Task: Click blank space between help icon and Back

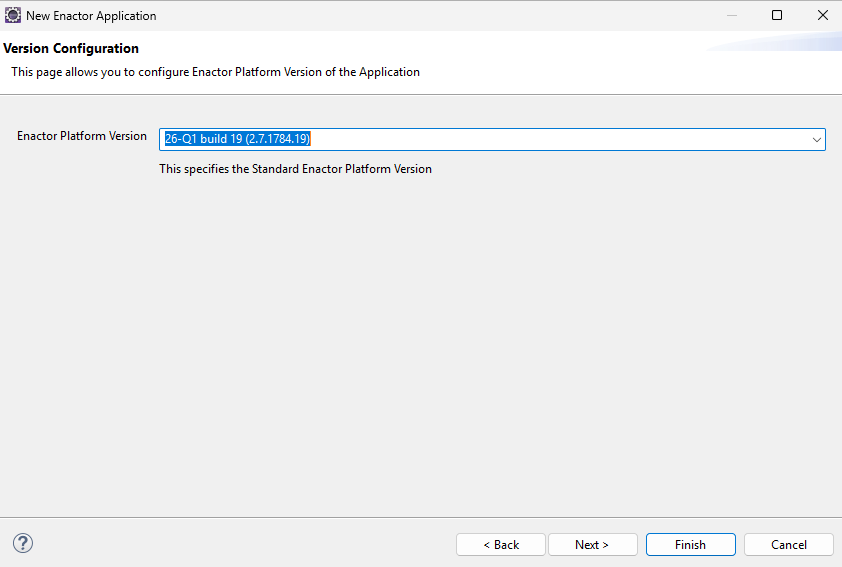Action: [x=240, y=544]
